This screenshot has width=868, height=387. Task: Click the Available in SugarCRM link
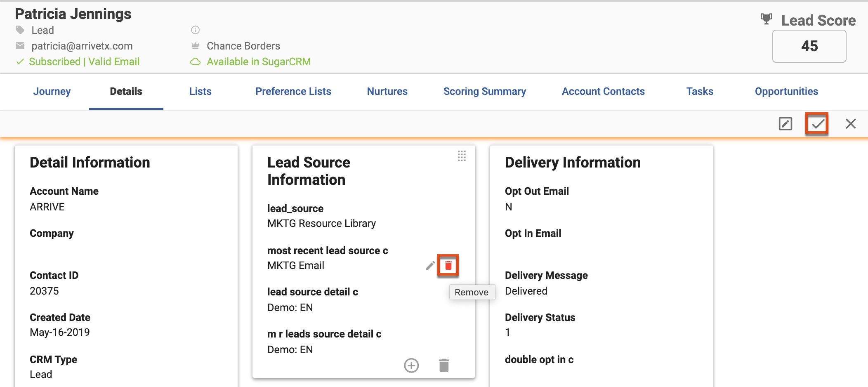tap(258, 61)
